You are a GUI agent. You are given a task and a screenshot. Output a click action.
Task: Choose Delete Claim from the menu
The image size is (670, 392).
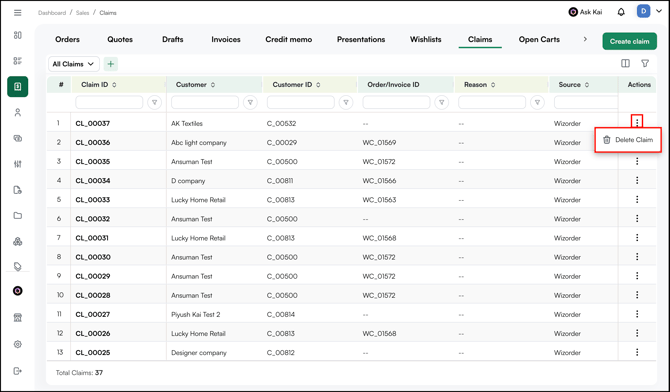628,140
